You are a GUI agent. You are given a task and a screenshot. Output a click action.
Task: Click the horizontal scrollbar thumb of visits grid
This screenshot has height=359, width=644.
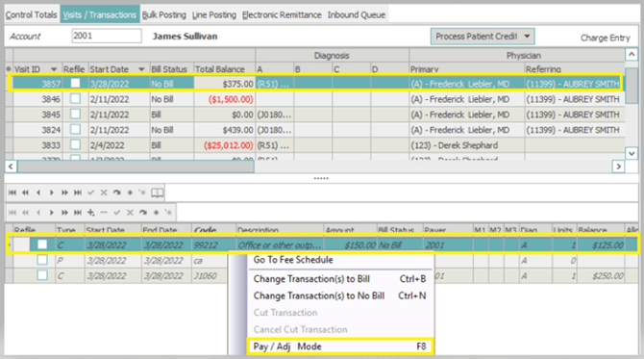pos(136,167)
